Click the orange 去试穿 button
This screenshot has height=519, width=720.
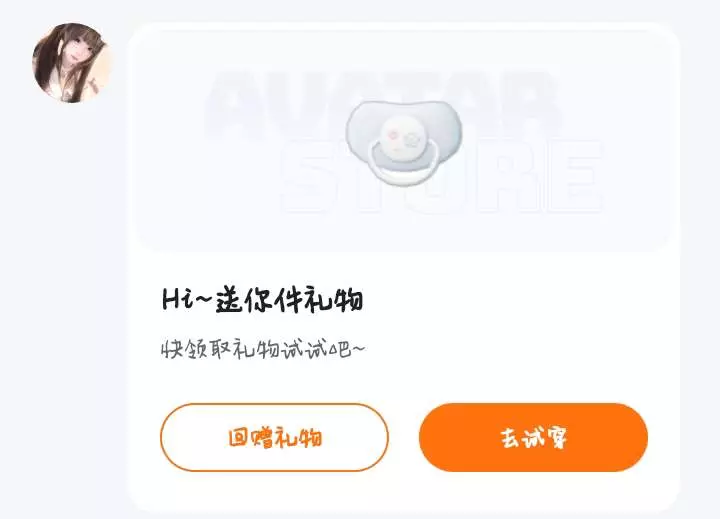point(534,437)
